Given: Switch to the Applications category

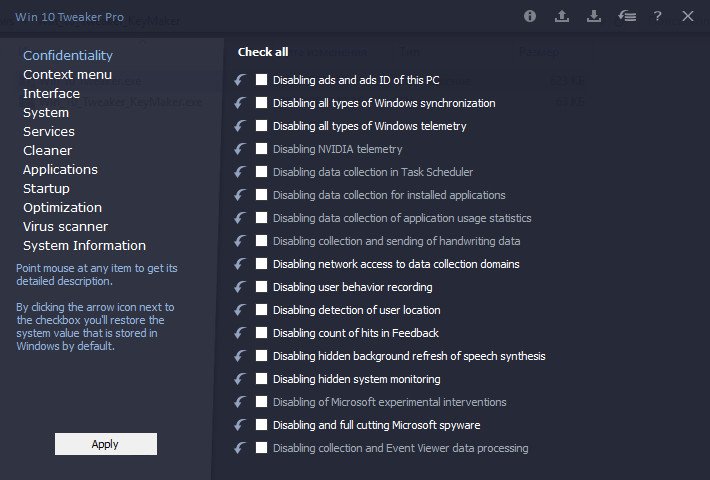Looking at the screenshot, I should coord(60,169).
